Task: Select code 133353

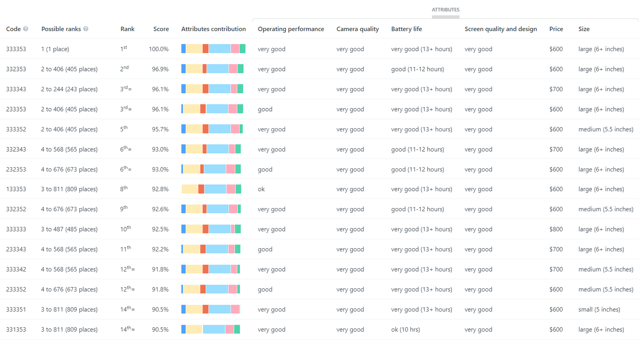Action: pos(16,189)
